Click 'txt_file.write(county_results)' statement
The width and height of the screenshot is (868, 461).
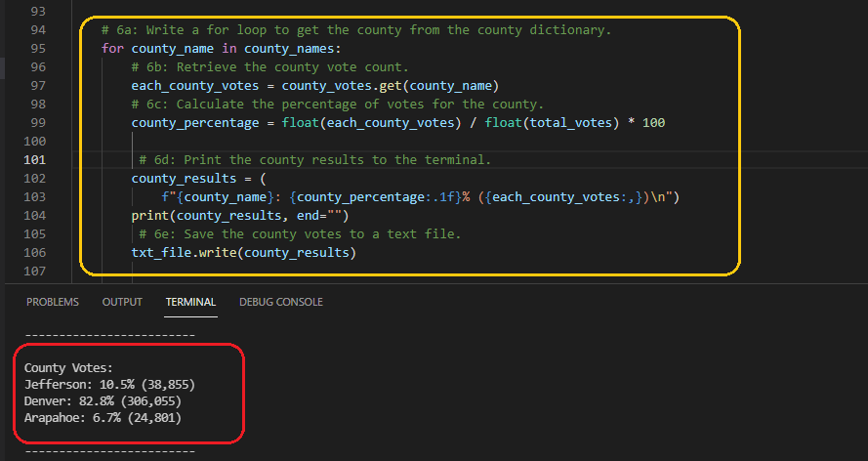pyautogui.click(x=243, y=252)
